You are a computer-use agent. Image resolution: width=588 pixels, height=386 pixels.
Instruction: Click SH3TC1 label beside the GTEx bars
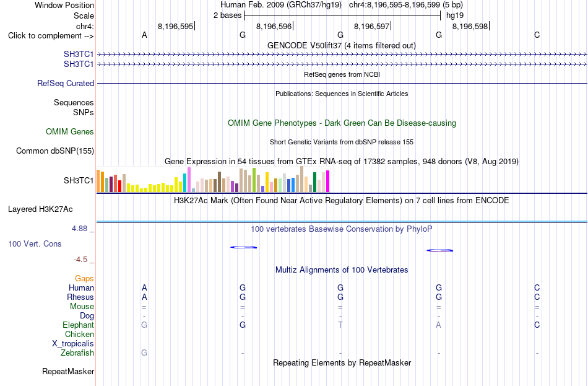tap(79, 181)
